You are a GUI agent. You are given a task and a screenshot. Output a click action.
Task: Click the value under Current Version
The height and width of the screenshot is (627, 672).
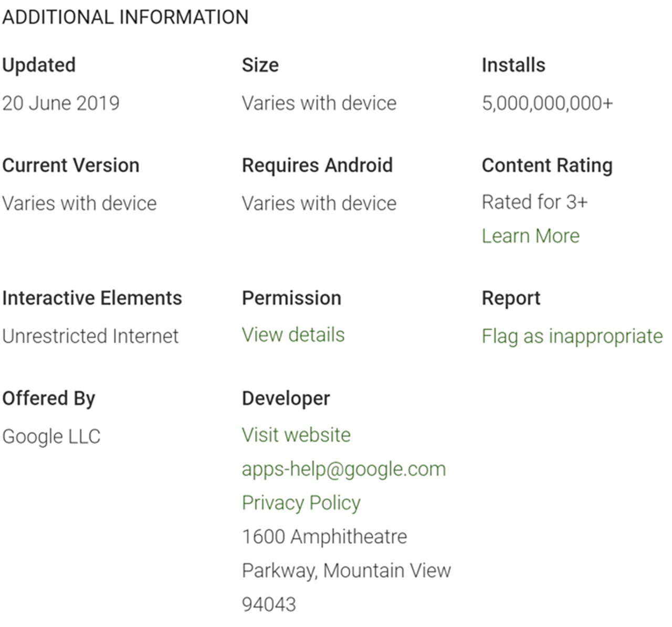pos(79,203)
